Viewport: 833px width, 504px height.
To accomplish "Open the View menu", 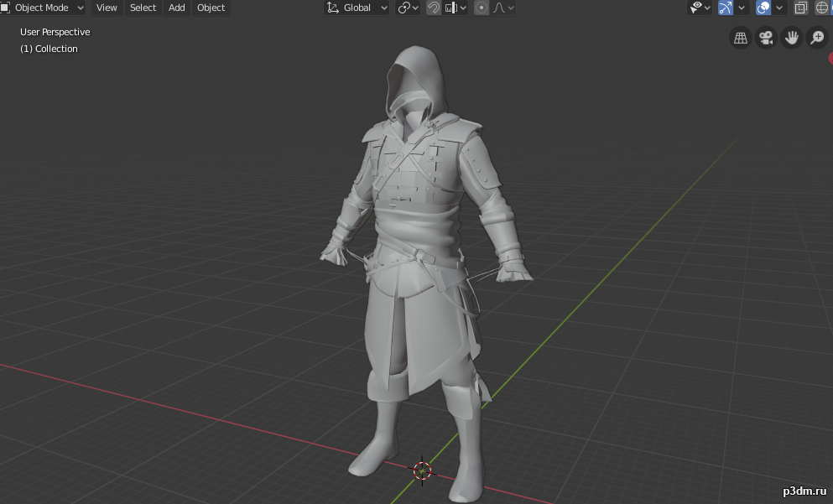I will 107,8.
